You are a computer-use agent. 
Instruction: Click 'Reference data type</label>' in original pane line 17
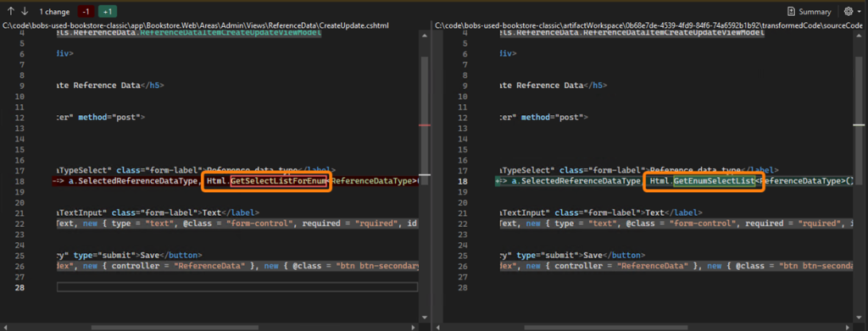270,171
